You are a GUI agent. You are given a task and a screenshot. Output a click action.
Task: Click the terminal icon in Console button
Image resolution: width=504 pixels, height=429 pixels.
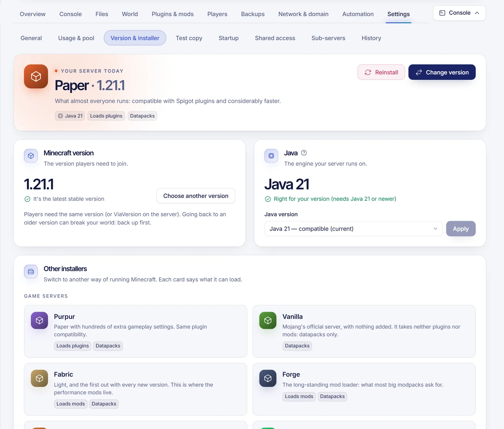pos(442,13)
